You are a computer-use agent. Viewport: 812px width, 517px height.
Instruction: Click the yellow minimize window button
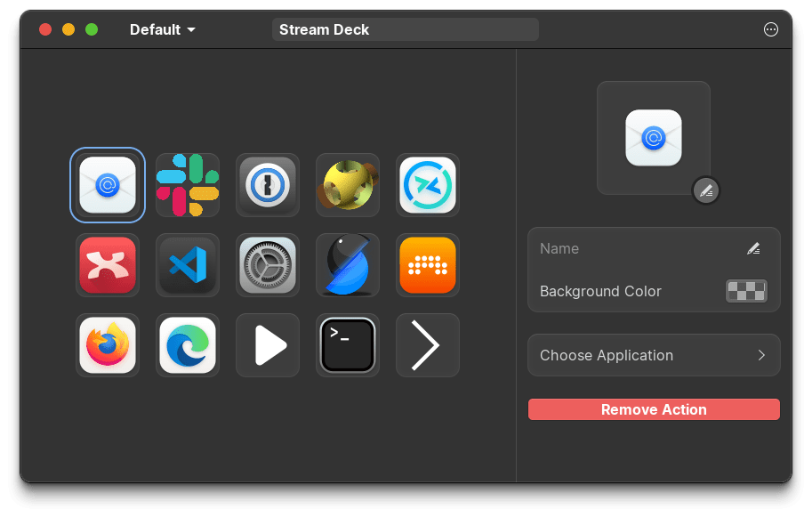tap(68, 29)
